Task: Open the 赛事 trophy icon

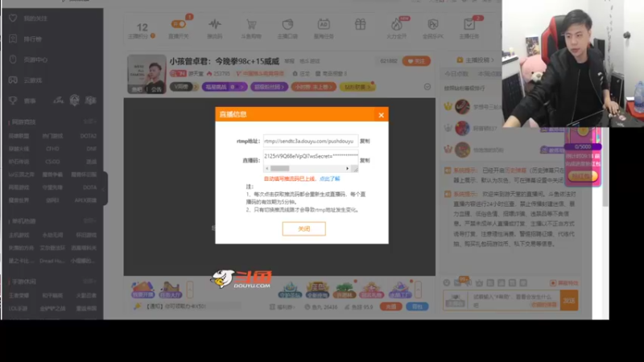Action: point(13,101)
